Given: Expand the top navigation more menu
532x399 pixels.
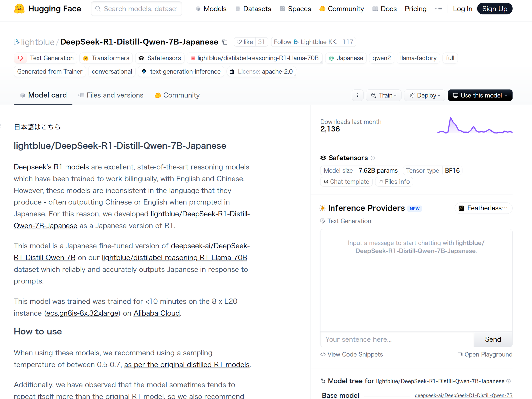Looking at the screenshot, I should (x=439, y=9).
